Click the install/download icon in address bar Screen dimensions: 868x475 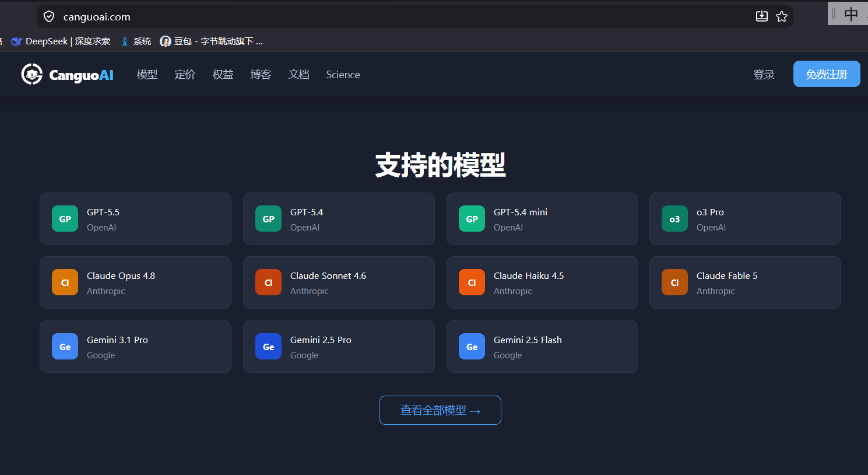tap(762, 16)
